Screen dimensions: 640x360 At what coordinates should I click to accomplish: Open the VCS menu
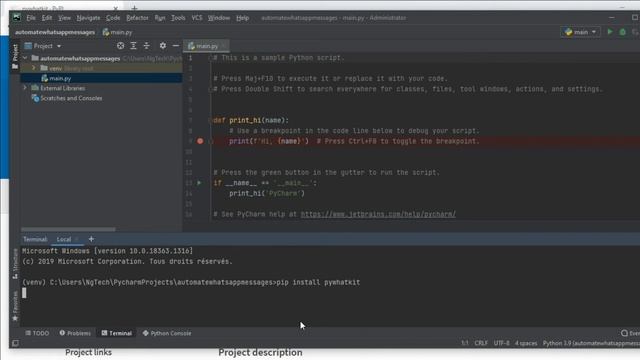(197, 18)
